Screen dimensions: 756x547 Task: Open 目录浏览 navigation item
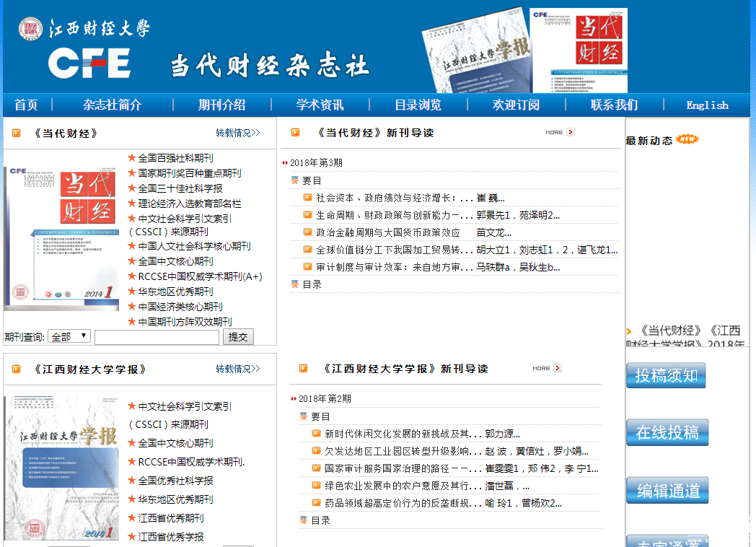[418, 105]
